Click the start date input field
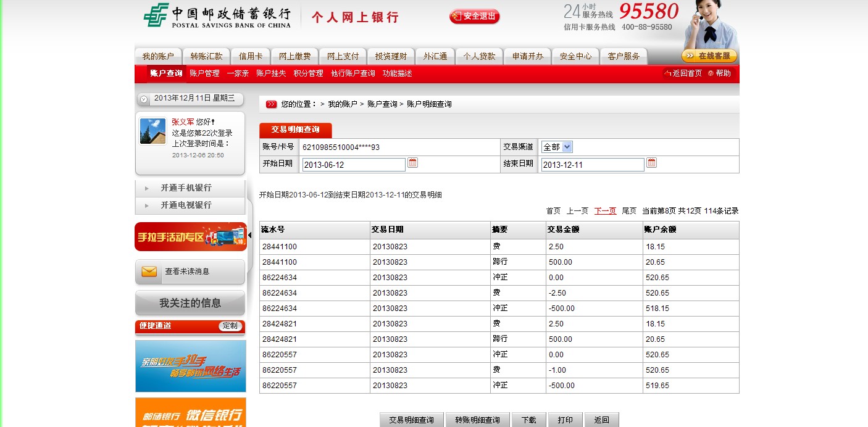The image size is (868, 427). tap(354, 165)
